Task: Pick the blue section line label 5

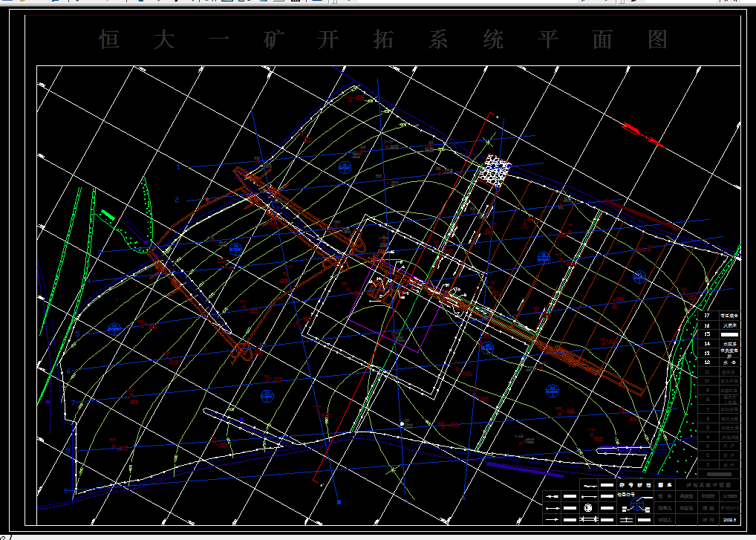Action: click(77, 334)
